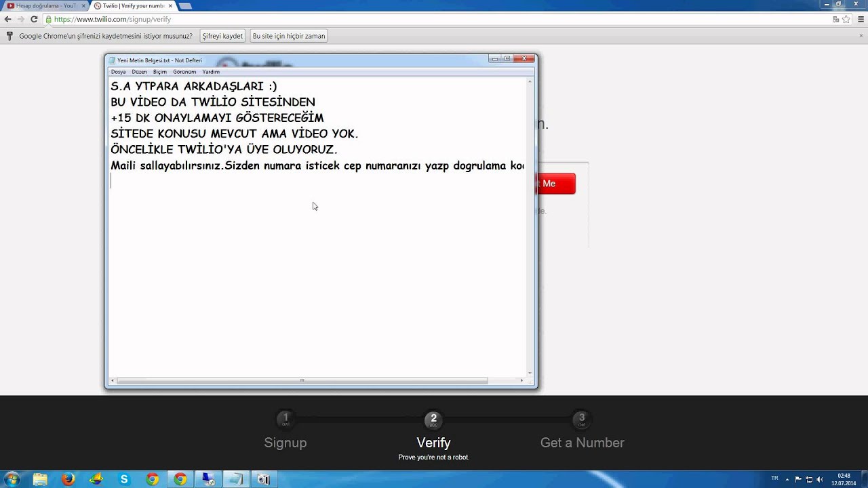Click Notepad vertical scroll down arrow
The width and height of the screenshot is (868, 488).
pos(530,372)
